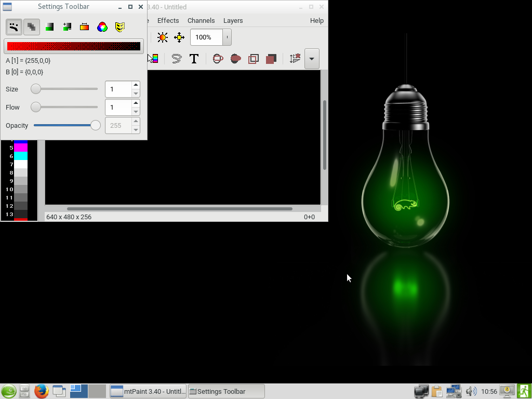This screenshot has width=532, height=399.
Task: Open the Channels menu
Action: tap(201, 21)
